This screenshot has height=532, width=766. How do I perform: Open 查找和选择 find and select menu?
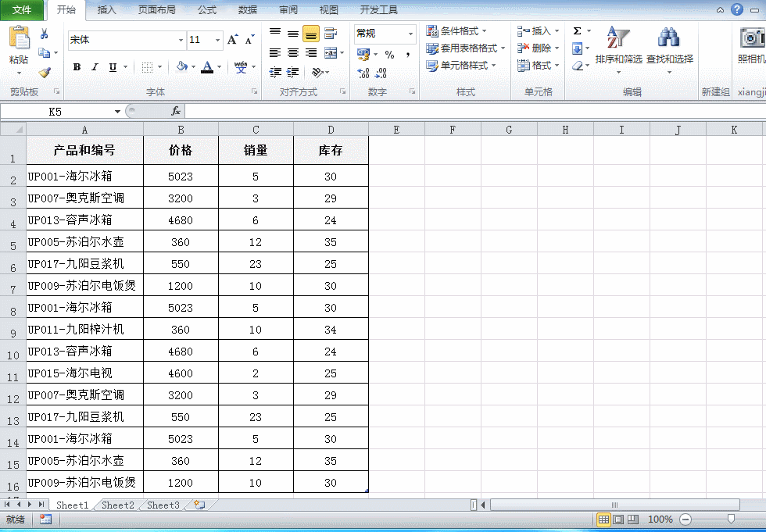click(x=670, y=48)
